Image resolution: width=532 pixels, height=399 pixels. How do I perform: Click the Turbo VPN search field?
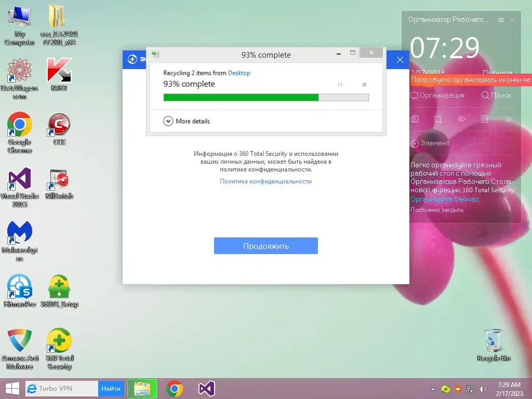coord(62,389)
